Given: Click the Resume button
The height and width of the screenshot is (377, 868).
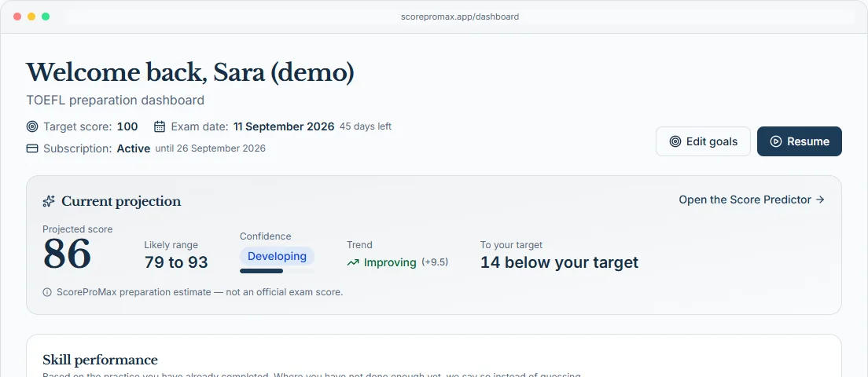Looking at the screenshot, I should [x=800, y=141].
